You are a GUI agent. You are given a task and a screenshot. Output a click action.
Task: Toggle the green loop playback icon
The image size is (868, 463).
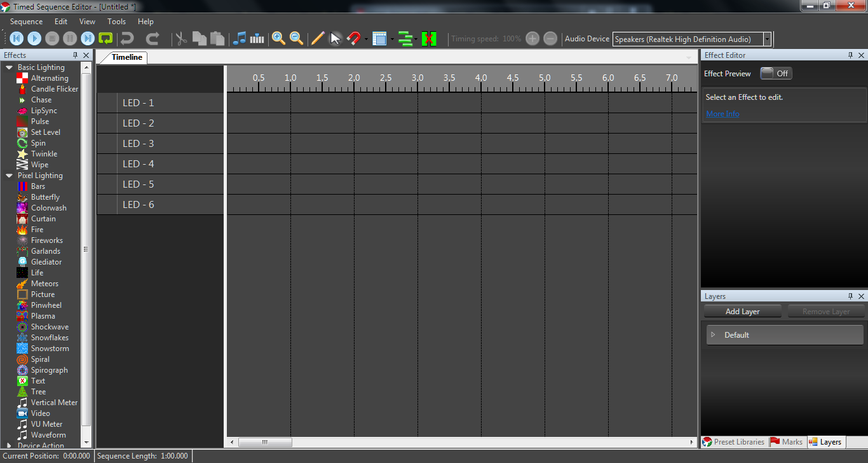click(105, 39)
